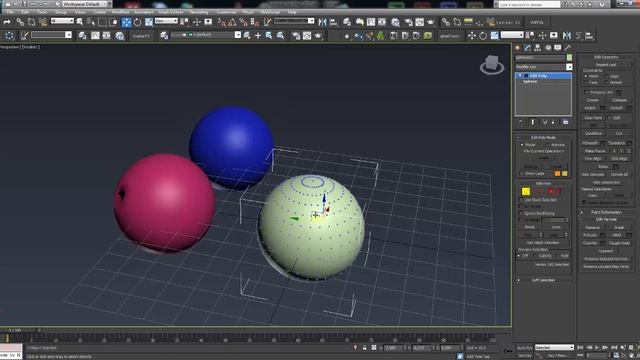Screen dimensions: 640x360
Task: Select SubObj preview selection radio button
Action: 535,256
